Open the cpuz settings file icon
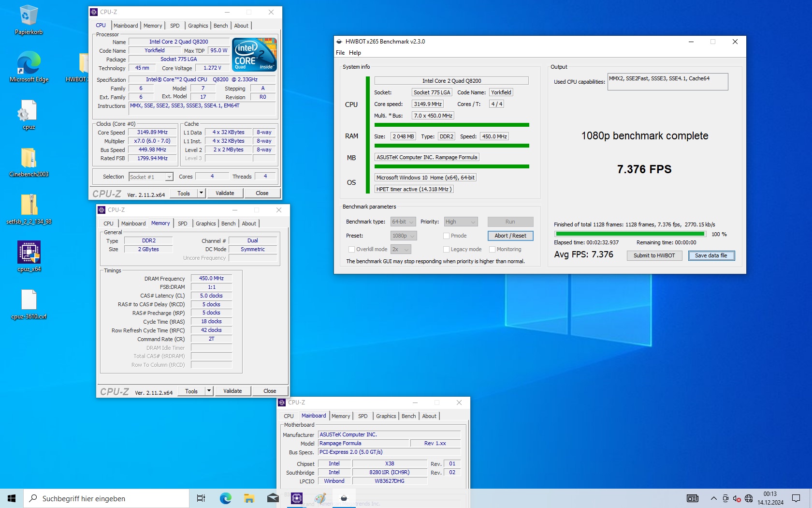 tap(29, 114)
